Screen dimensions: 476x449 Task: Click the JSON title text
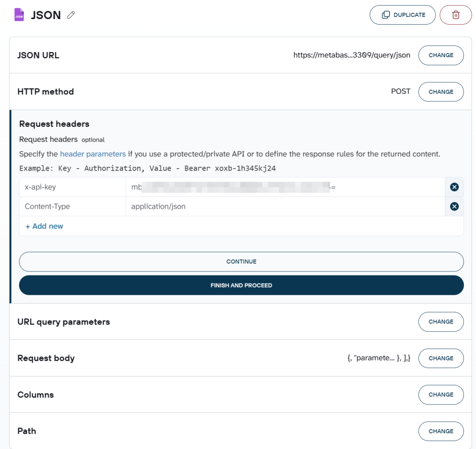[46, 15]
